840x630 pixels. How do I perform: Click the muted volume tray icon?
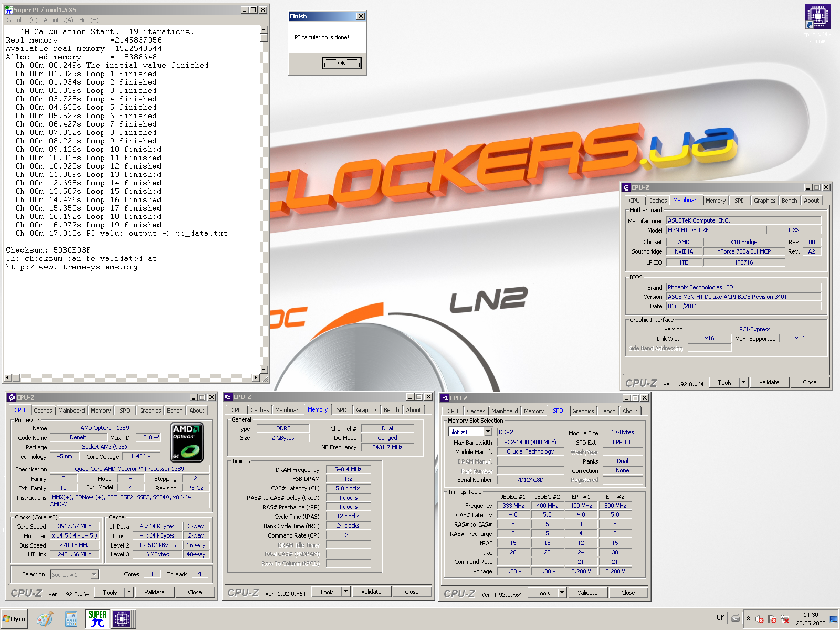(760, 619)
